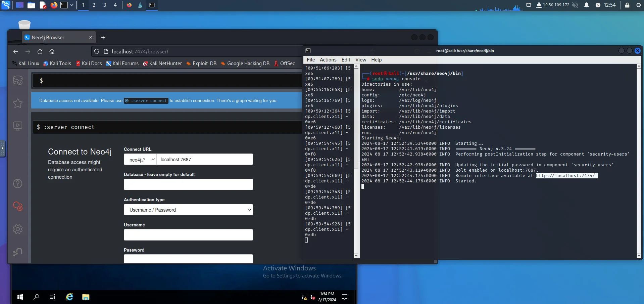Click the log out icon in Kali panel
This screenshot has width=644, height=304.
click(x=639, y=5)
